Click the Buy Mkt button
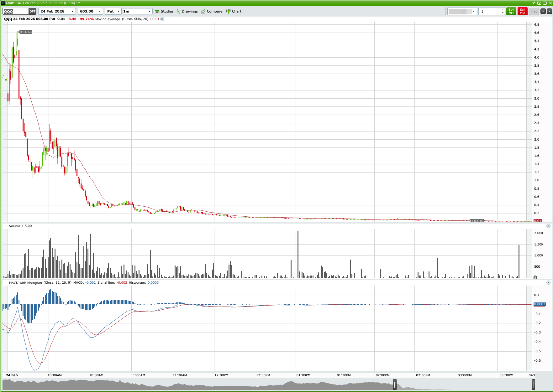The image size is (553, 392). tap(511, 11)
